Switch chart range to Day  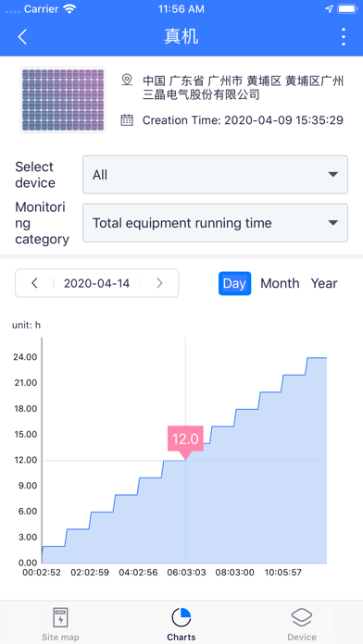[x=234, y=283]
